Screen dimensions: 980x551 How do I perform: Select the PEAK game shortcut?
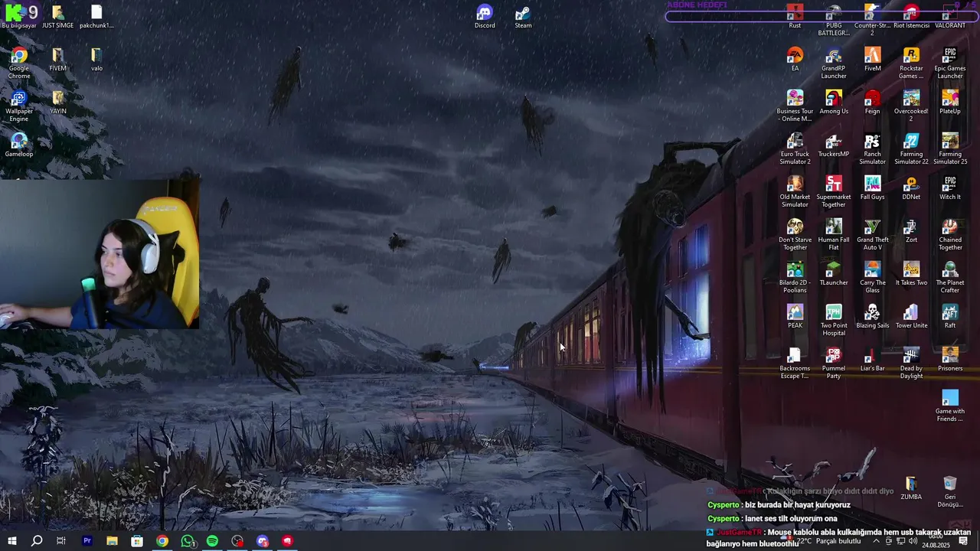tap(795, 317)
